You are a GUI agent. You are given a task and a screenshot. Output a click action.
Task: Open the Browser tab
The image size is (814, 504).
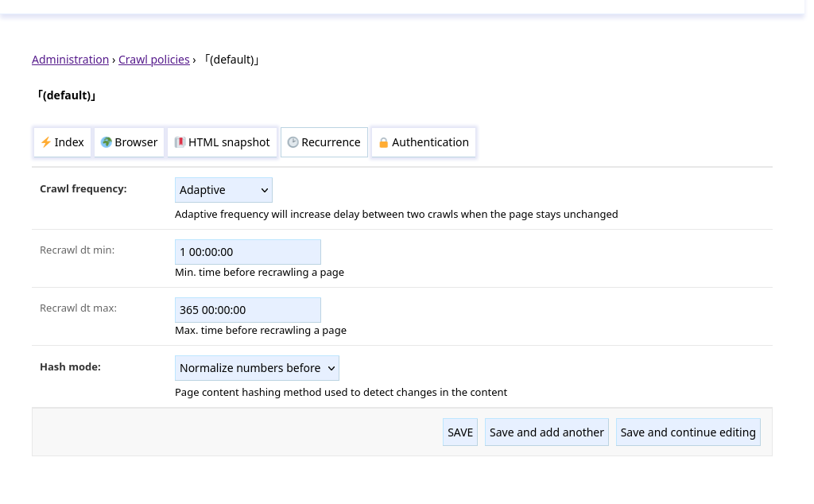click(x=130, y=142)
